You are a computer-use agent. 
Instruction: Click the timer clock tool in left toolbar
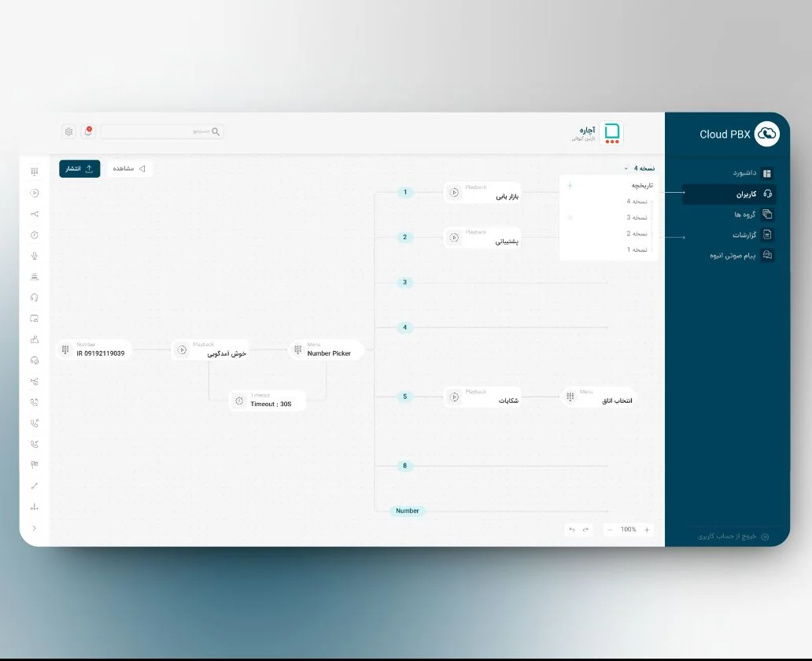click(x=35, y=234)
